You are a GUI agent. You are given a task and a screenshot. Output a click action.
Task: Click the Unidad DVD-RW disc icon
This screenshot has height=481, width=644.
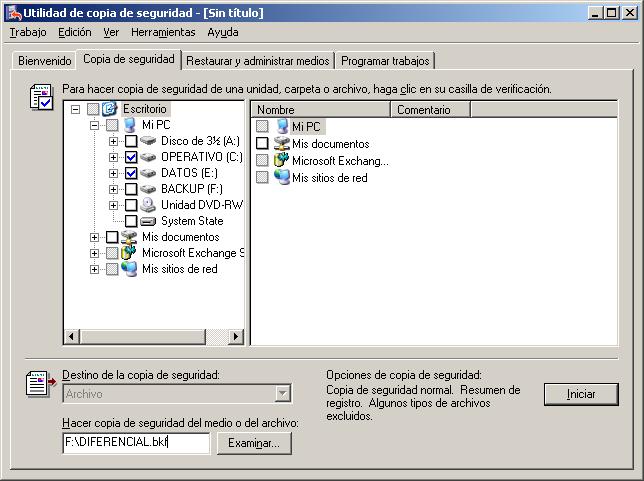pyautogui.click(x=148, y=205)
